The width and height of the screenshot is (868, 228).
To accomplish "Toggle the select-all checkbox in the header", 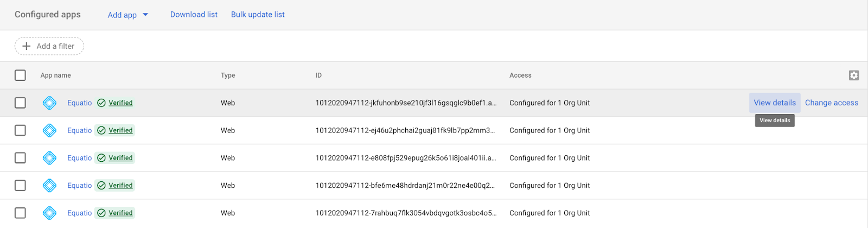I will (20, 75).
